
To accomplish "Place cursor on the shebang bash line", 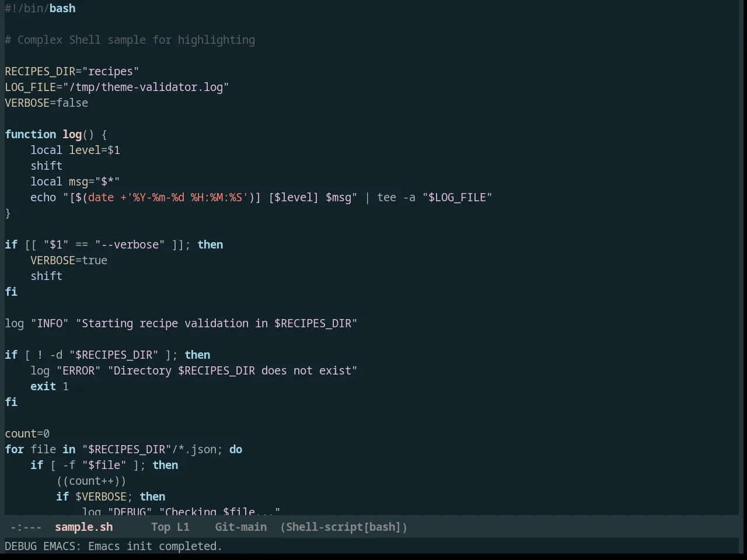I will (x=40, y=8).
